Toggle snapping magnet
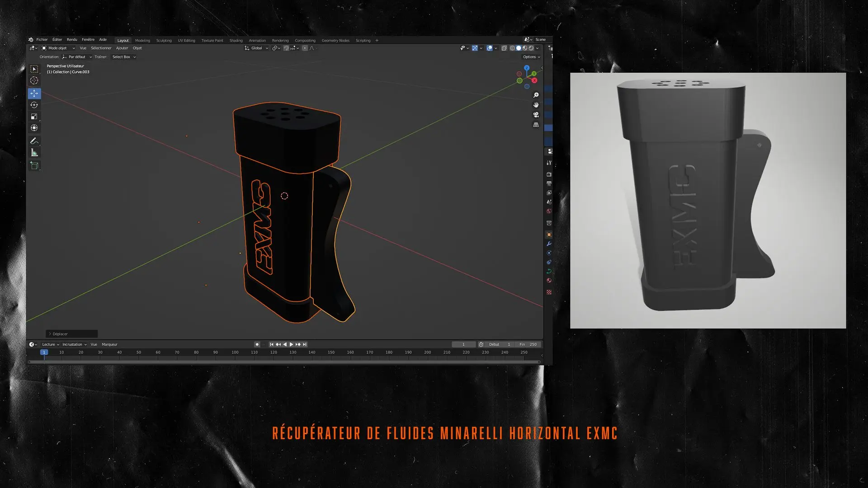This screenshot has height=488, width=868. (286, 48)
